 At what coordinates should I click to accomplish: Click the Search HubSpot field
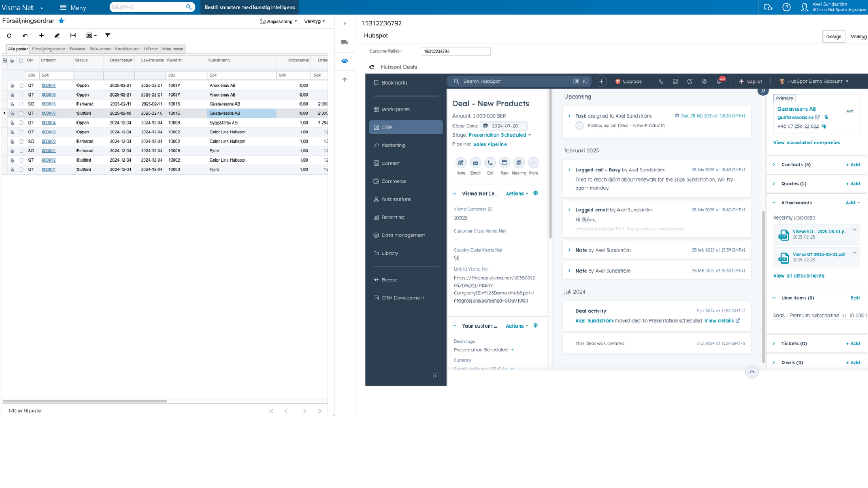(x=515, y=81)
